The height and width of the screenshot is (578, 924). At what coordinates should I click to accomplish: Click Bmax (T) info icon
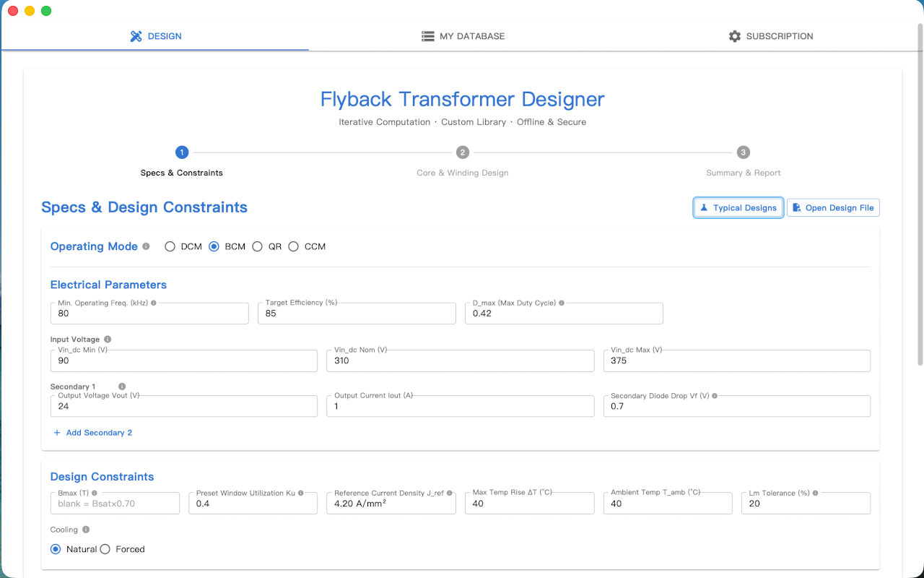tap(93, 493)
